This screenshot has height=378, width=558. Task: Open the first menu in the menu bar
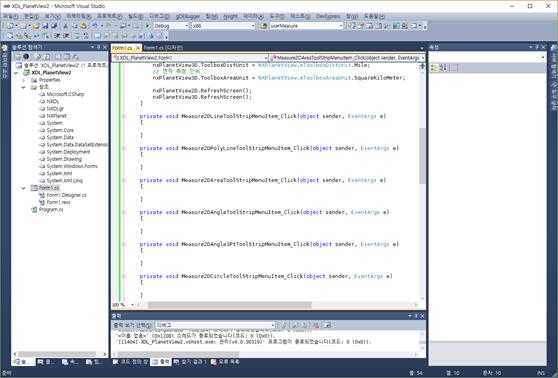[x=10, y=16]
